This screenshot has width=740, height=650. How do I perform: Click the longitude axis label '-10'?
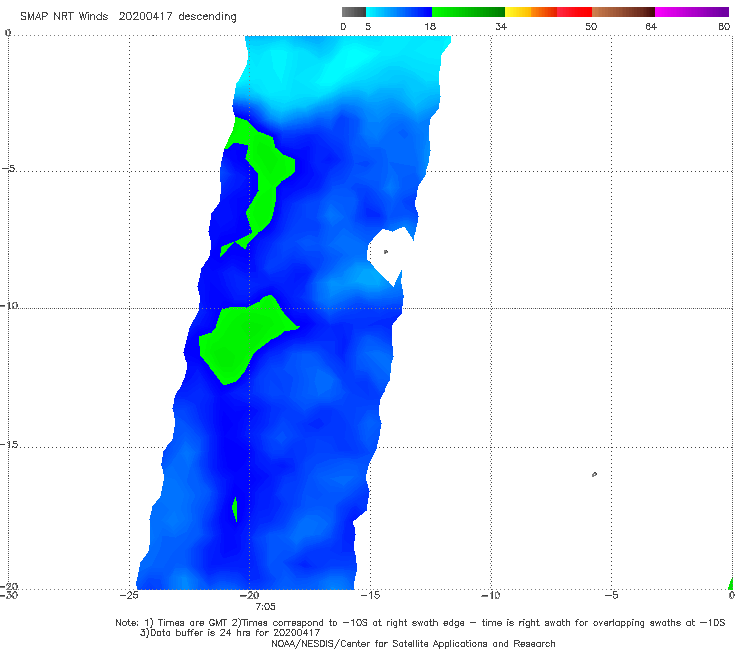click(x=490, y=595)
